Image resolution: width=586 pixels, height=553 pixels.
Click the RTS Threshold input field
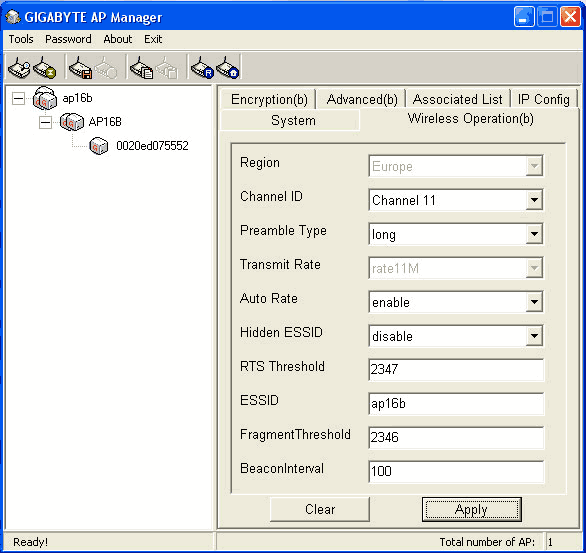[456, 370]
